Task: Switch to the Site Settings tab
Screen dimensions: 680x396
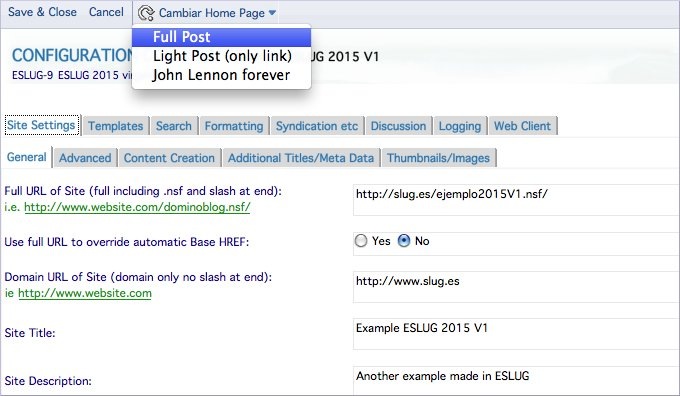Action: point(41,125)
